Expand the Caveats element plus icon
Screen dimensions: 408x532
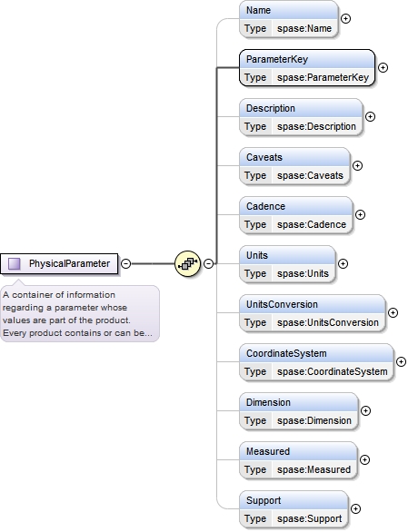tap(357, 165)
